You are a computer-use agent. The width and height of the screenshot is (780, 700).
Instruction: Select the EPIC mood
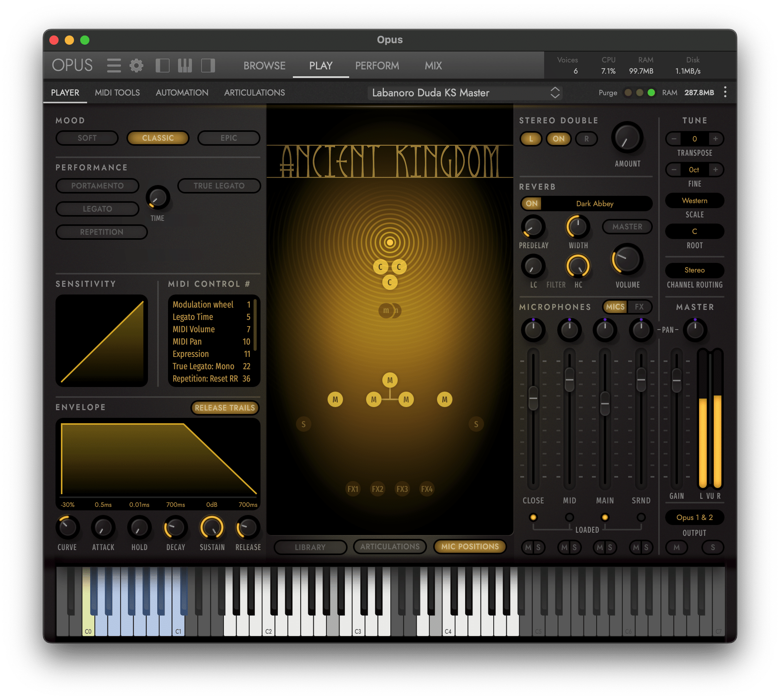click(x=229, y=138)
